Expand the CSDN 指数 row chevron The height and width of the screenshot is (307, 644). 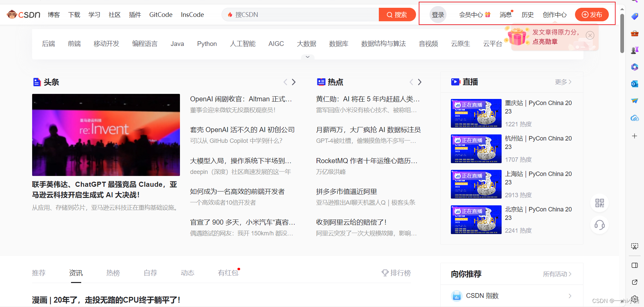pos(570,296)
